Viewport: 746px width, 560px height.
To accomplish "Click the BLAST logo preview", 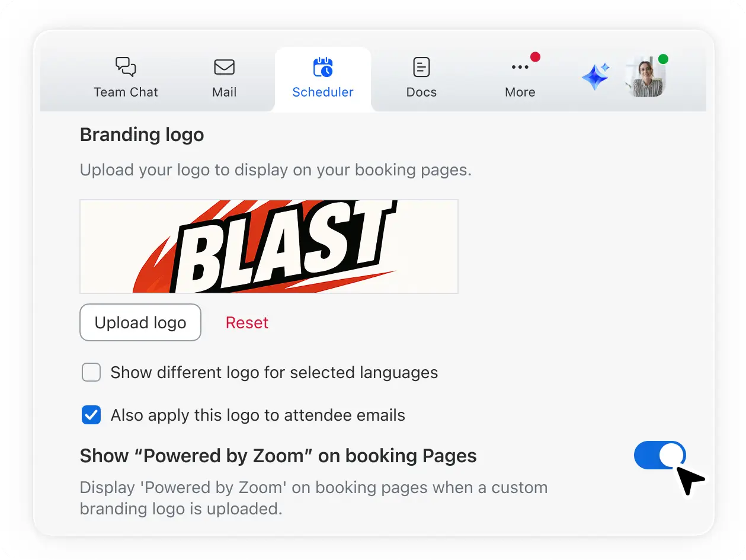I will coord(268,246).
